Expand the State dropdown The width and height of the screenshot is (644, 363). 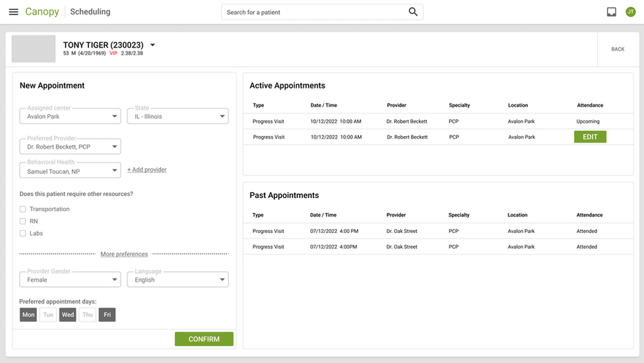pyautogui.click(x=177, y=117)
